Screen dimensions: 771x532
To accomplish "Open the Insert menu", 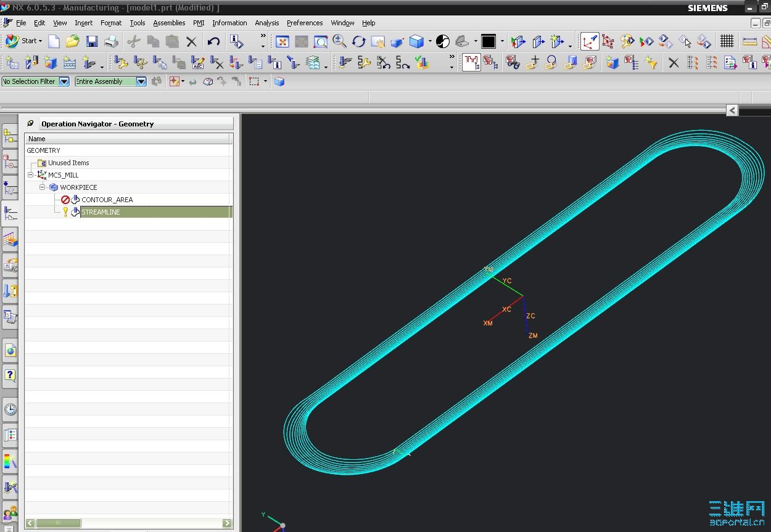I will pos(83,23).
